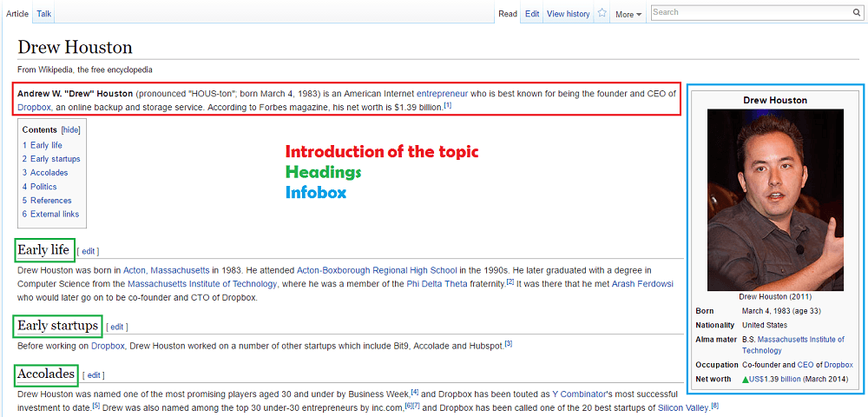The image size is (868, 417).
Task: Click the Accolades section heading
Action: point(47,374)
